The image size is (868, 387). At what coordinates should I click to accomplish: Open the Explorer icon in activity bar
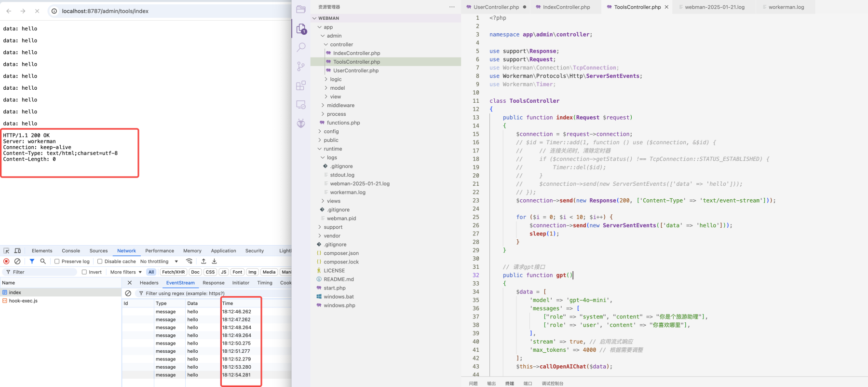[x=301, y=29]
